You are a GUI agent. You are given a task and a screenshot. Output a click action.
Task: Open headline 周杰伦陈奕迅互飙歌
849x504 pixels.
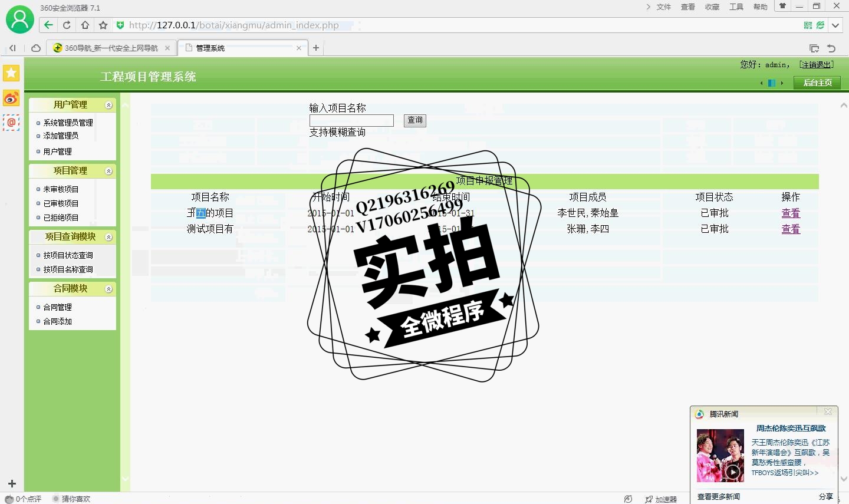click(x=791, y=429)
